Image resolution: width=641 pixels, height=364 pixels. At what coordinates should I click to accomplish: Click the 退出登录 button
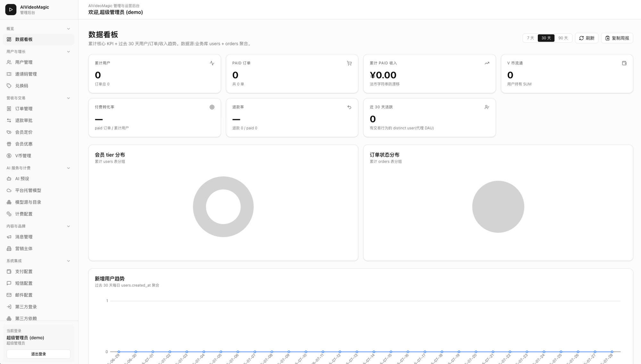coord(38,354)
